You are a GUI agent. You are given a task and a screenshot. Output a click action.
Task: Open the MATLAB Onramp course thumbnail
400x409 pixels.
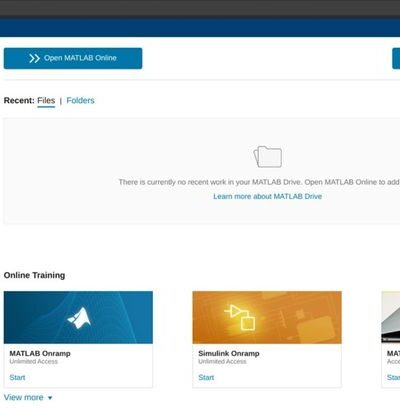pyautogui.click(x=78, y=317)
